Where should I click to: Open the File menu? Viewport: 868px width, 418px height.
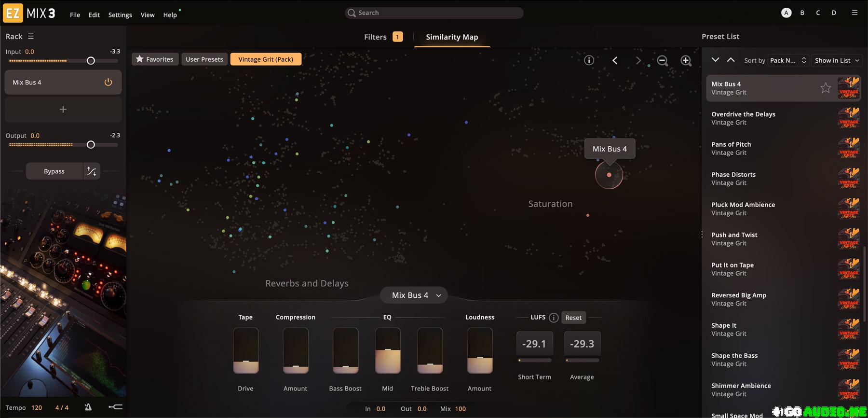[75, 14]
